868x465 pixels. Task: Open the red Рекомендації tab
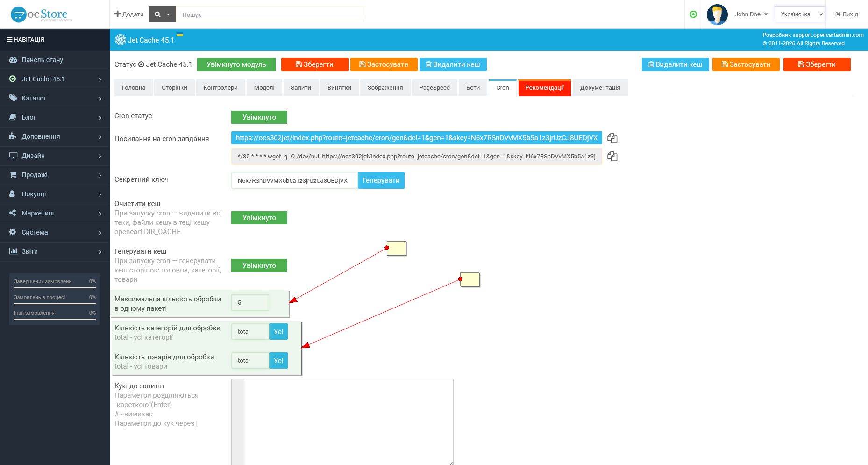pyautogui.click(x=545, y=88)
